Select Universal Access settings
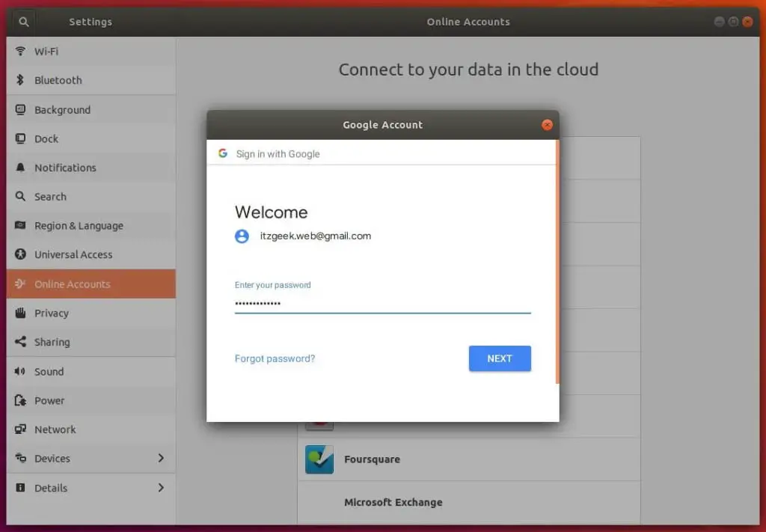Screen dimensions: 766x532 coord(91,254)
